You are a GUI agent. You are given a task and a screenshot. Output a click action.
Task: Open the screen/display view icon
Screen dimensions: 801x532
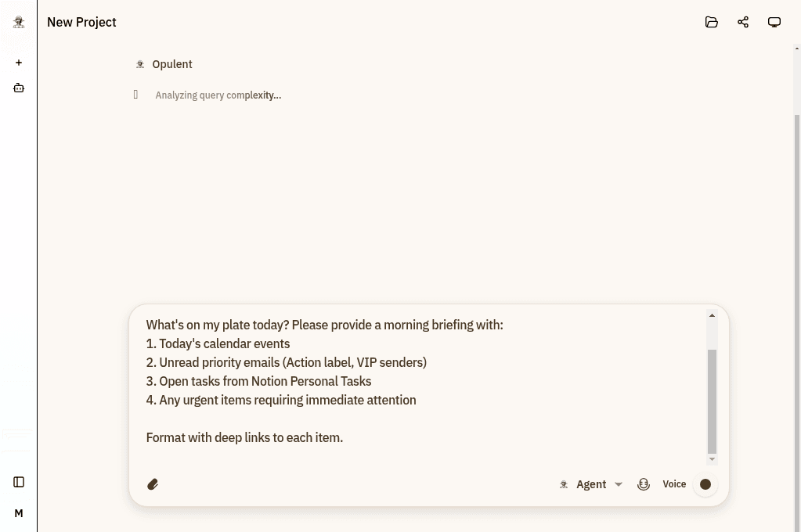[x=774, y=22]
